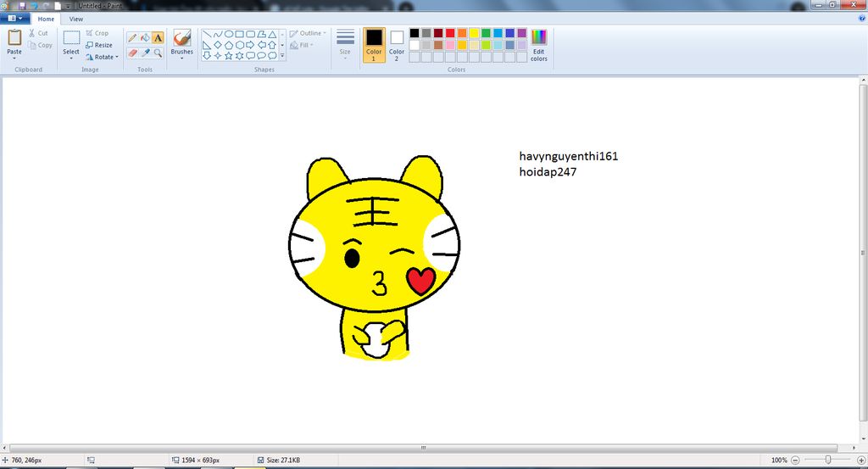Click the zoom in plus button

861,460
